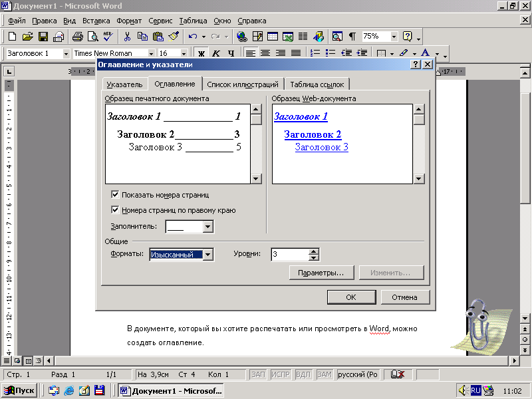This screenshot has height=399, width=532.
Task: Toggle nonprinting paragraph marks
Action: tap(352, 37)
